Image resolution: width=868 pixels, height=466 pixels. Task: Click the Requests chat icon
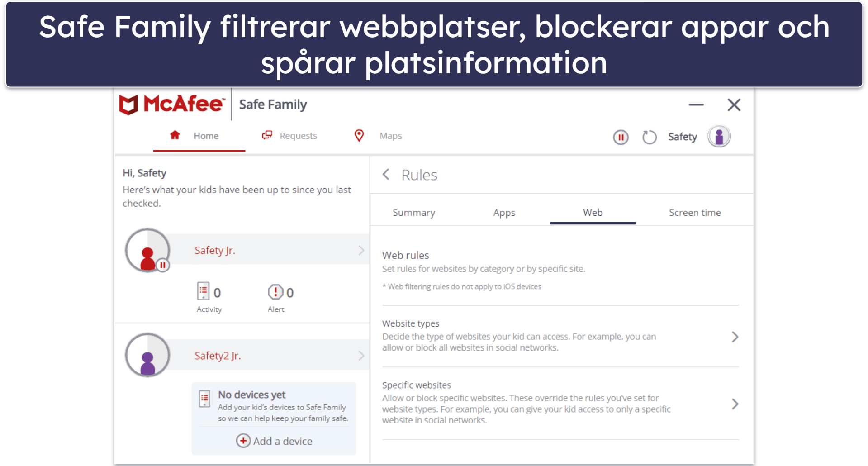(267, 135)
